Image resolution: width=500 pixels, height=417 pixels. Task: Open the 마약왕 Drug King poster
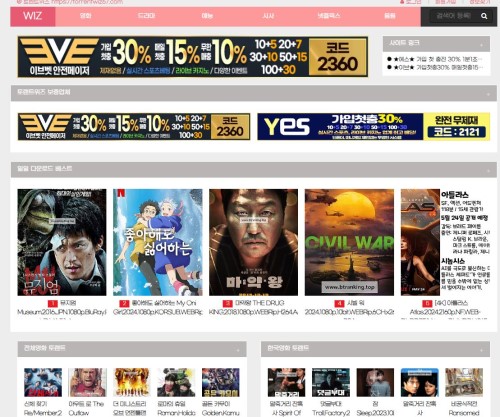254,242
